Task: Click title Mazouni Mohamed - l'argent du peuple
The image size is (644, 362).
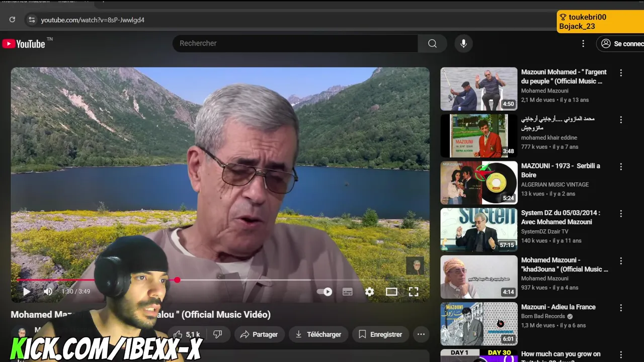Action: coord(563,76)
